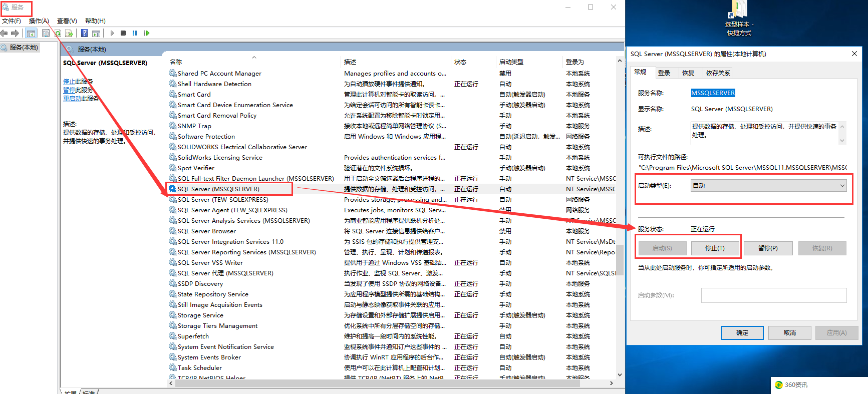Viewport: 868px width, 394px height.
Task: Select the SQL Server Integration Services 11.0 row
Action: click(x=392, y=241)
